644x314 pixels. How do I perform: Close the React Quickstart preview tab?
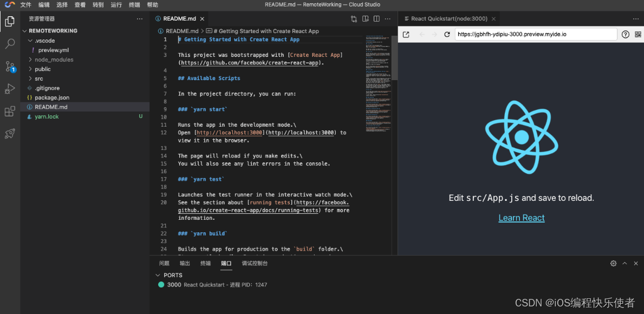pos(493,19)
